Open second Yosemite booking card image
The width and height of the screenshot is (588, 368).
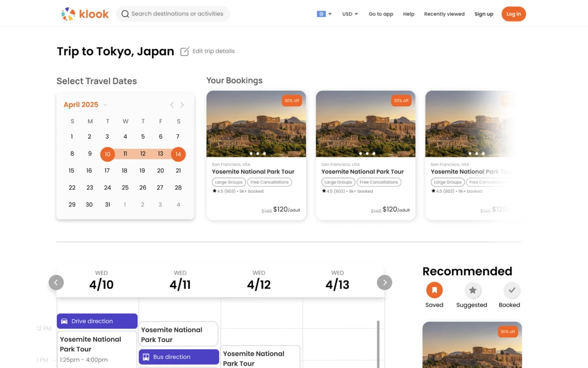click(x=366, y=123)
